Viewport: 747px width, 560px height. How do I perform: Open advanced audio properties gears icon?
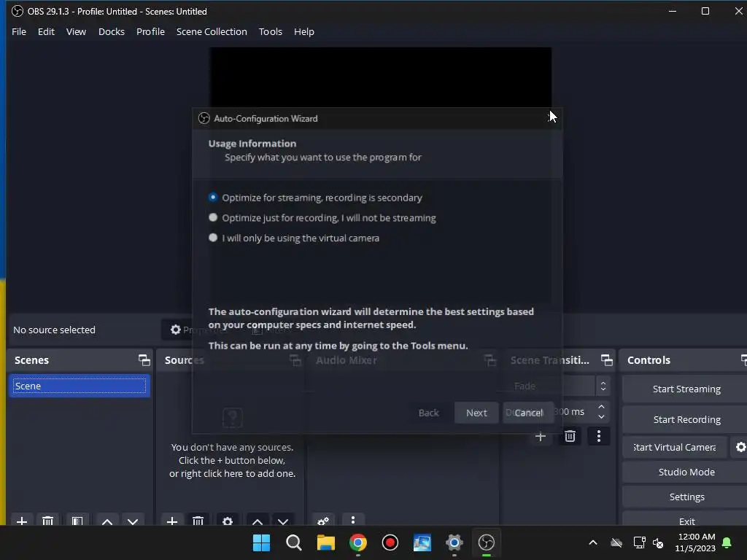(x=323, y=521)
